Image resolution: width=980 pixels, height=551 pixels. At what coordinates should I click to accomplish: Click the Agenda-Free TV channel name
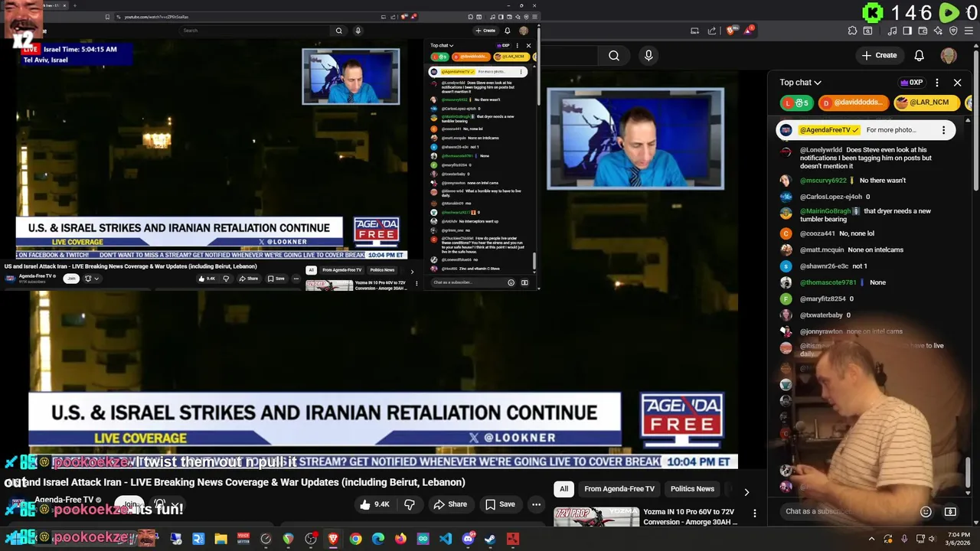64,500
